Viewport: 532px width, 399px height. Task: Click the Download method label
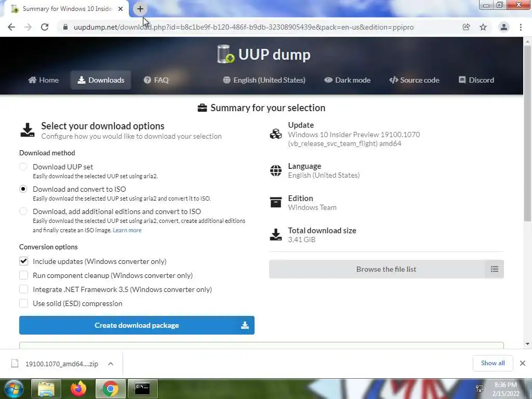[47, 153]
